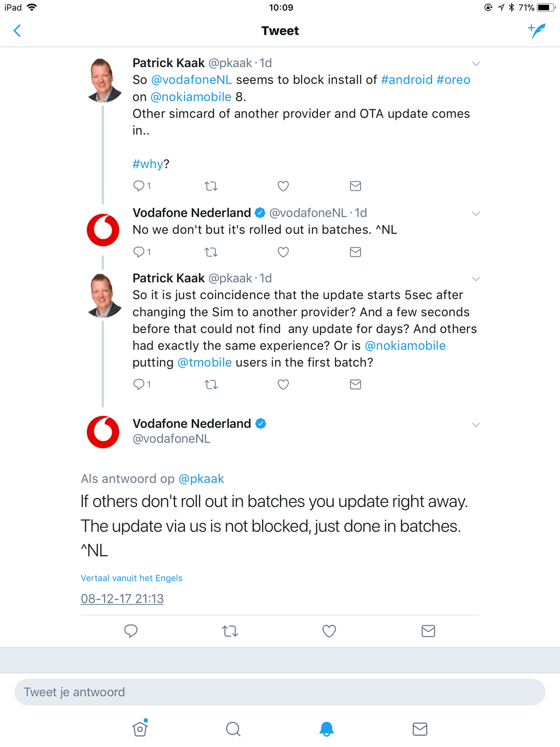Open the Notifications tab

[x=327, y=729]
